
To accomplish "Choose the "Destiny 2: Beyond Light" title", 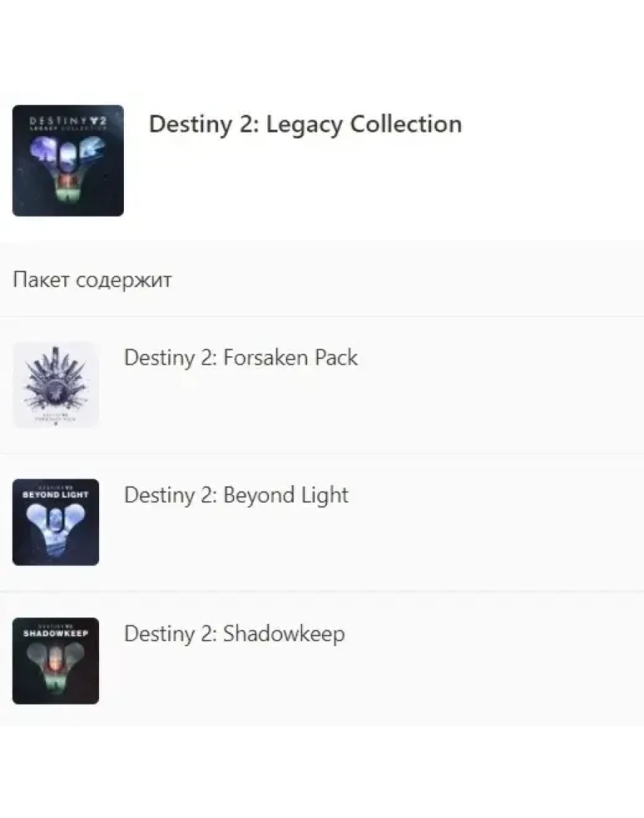I will pyautogui.click(x=236, y=495).
